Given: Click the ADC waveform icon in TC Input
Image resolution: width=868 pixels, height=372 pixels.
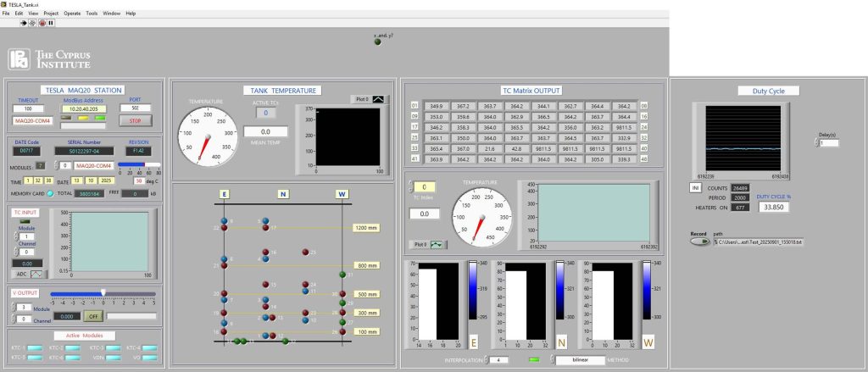Looking at the screenshot, I should pyautogui.click(x=37, y=274).
